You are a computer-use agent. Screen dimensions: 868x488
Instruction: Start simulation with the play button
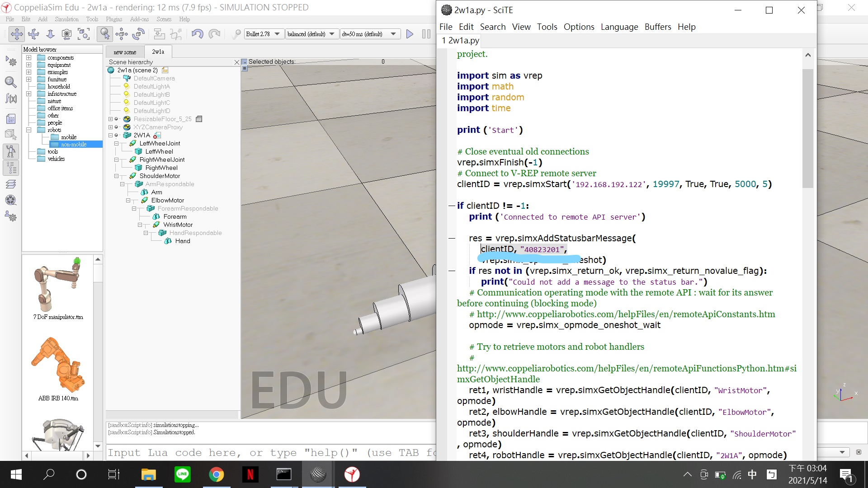click(x=410, y=34)
